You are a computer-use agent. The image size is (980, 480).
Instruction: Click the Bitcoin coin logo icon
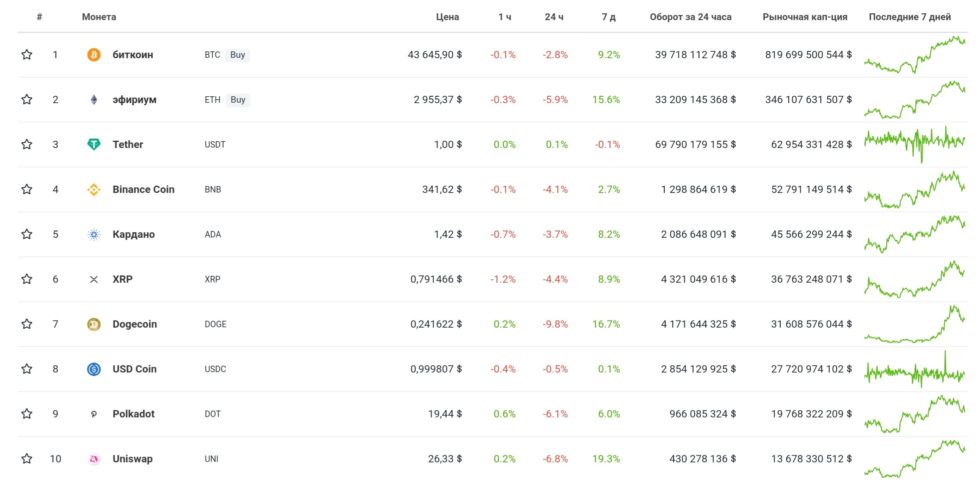[94, 55]
